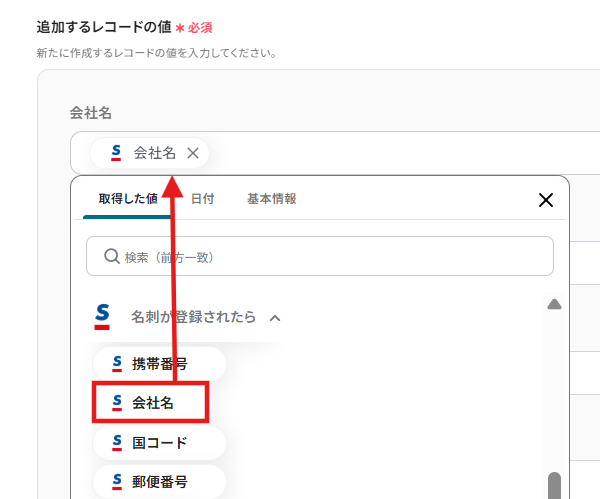Image resolution: width=600 pixels, height=499 pixels.
Task: Collapse the 名刺が登録されたら section chevron
Action: tap(275, 318)
